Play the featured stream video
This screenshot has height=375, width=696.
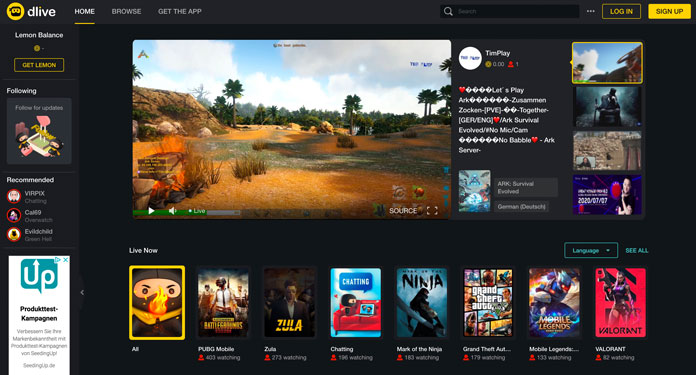[x=151, y=211]
